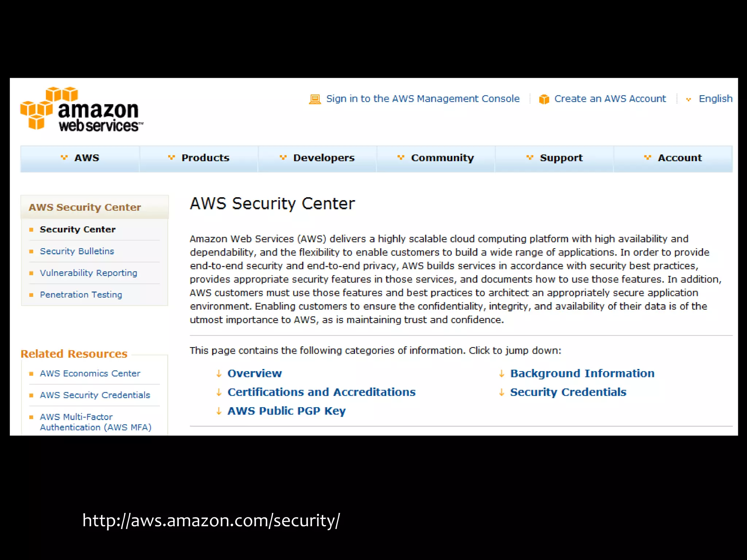
Task: Click the arrow icon beside Background Information
Action: click(502, 373)
